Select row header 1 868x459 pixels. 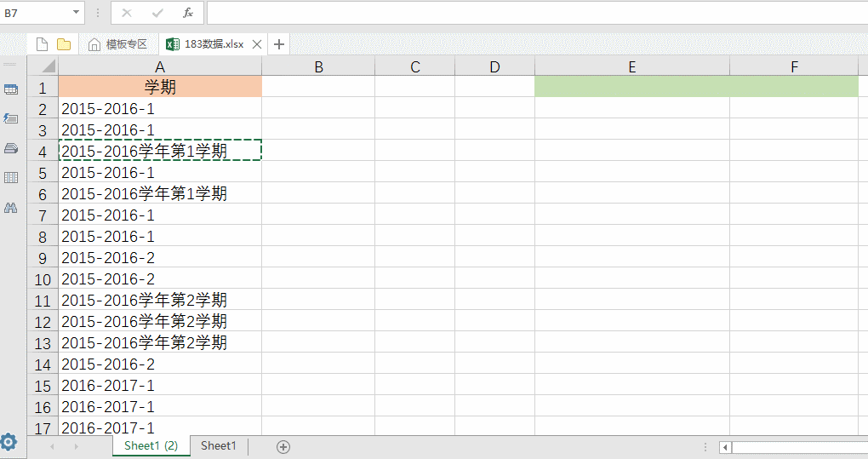(x=43, y=88)
